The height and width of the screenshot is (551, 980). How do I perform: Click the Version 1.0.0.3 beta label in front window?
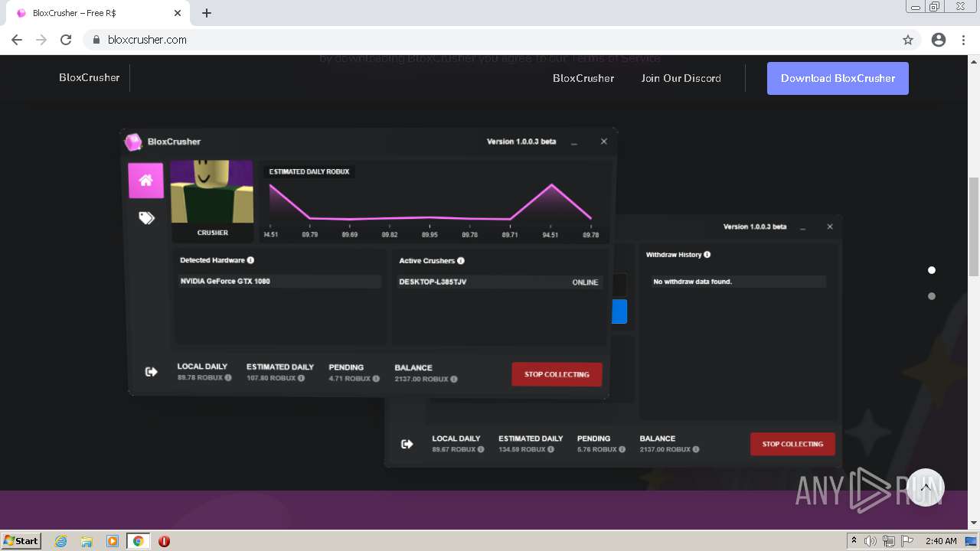pos(521,142)
